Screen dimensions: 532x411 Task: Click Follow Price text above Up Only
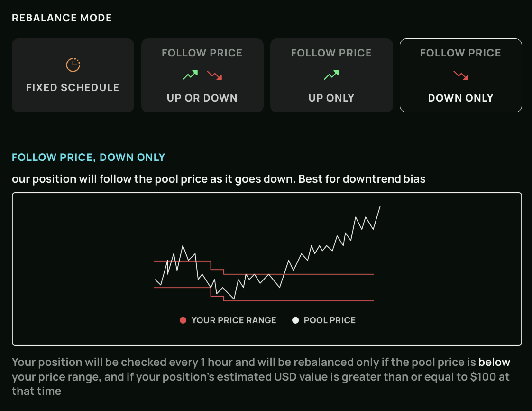point(331,53)
